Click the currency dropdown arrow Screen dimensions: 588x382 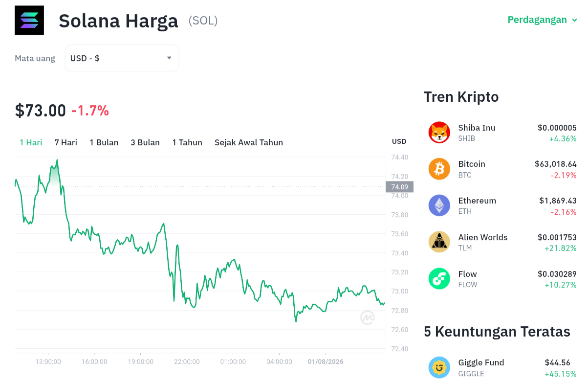169,58
